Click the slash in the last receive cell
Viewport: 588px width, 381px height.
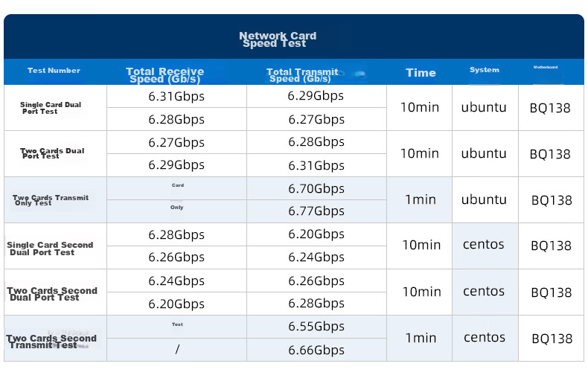tap(177, 350)
